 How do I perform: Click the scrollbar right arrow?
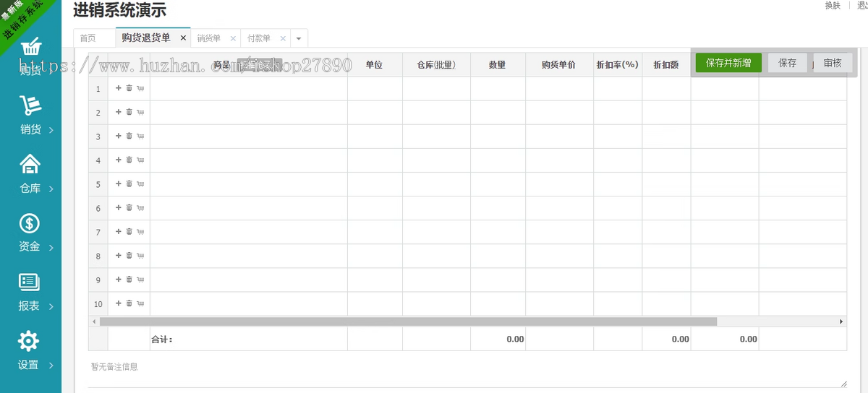tap(841, 321)
